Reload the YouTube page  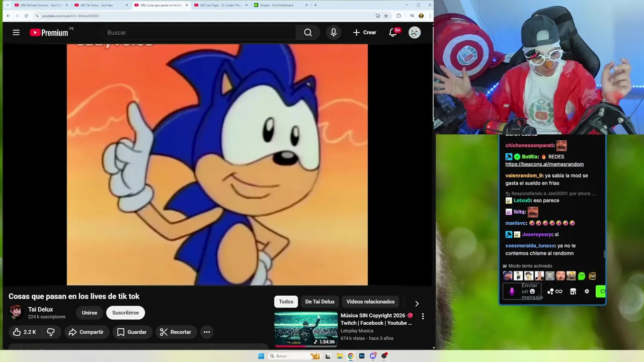(26, 16)
